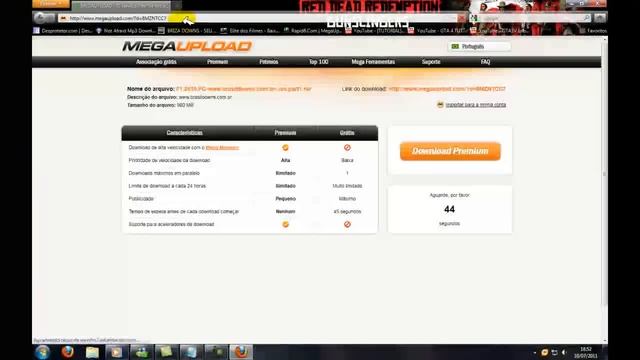Open the first Firefox taskbar icon
640x360 pixels.
[x=68, y=352]
